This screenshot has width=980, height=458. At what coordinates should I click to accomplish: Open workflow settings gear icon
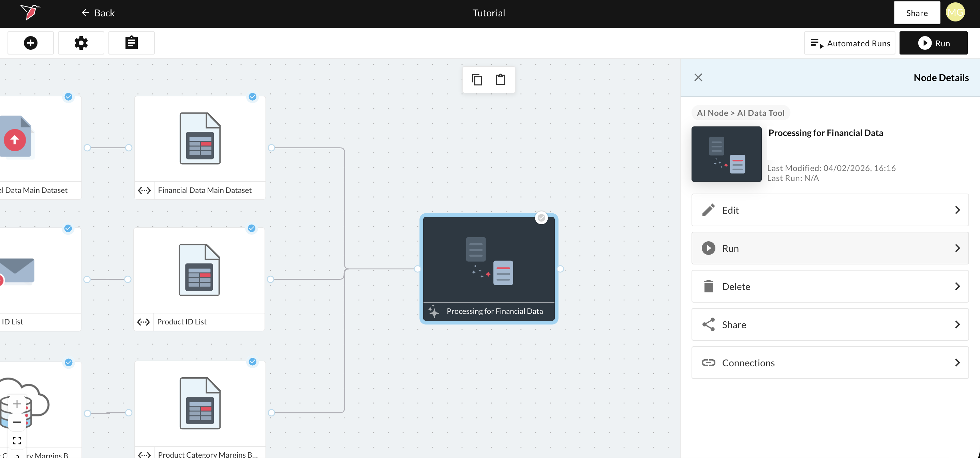click(x=81, y=43)
